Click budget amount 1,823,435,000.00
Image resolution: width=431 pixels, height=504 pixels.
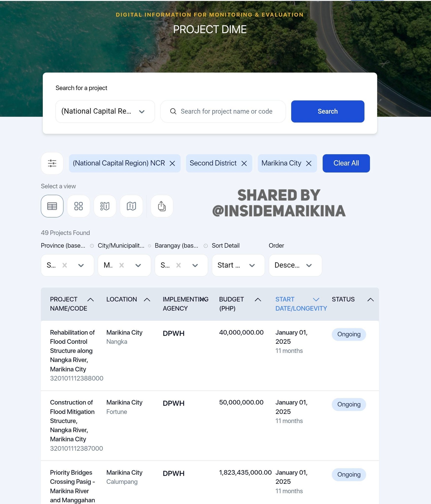(x=245, y=472)
